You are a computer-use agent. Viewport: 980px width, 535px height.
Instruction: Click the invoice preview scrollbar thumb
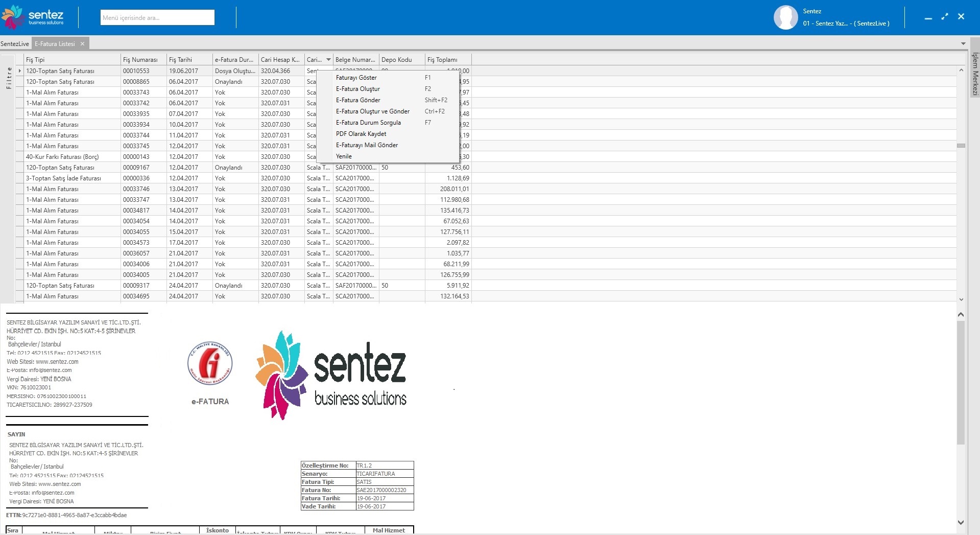point(961,383)
